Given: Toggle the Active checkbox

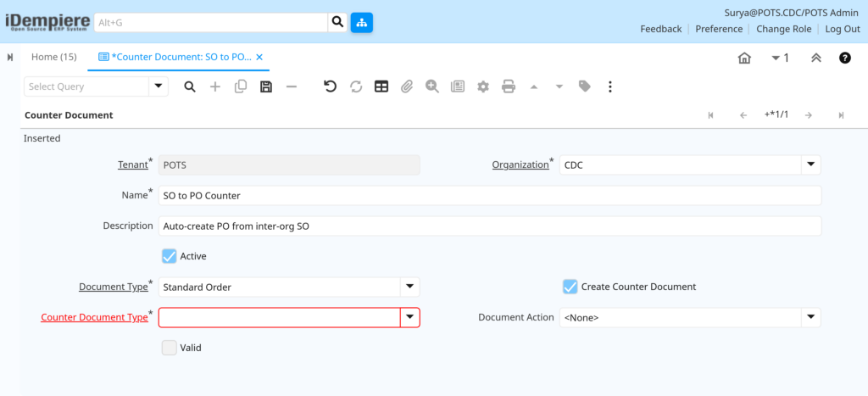Looking at the screenshot, I should point(170,256).
